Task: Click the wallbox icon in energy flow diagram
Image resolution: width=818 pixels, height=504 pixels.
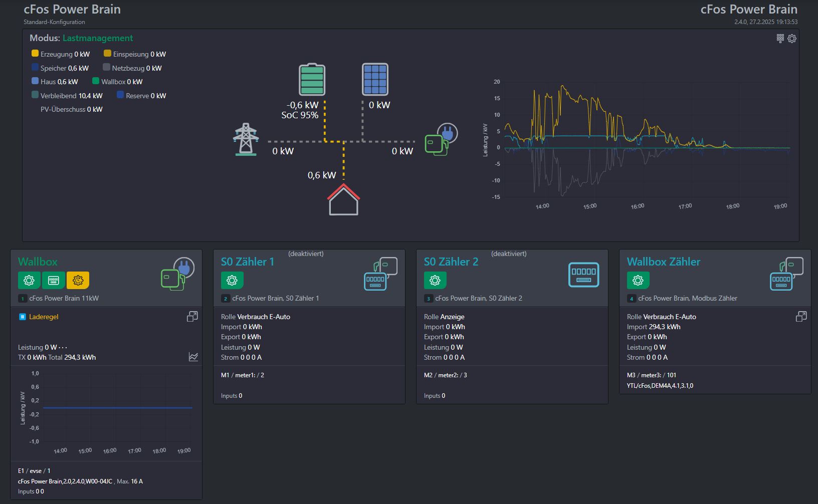Action: [441, 139]
